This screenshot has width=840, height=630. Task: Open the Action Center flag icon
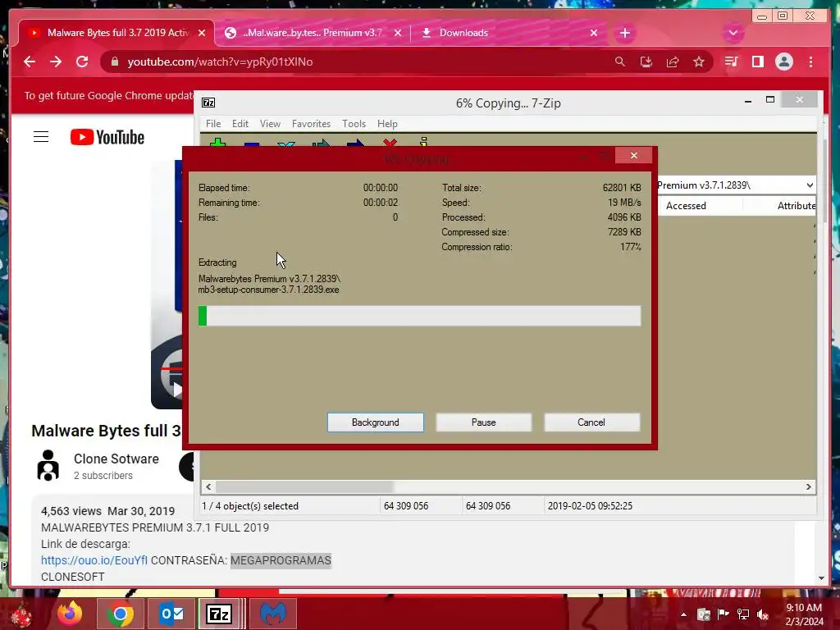[724, 614]
